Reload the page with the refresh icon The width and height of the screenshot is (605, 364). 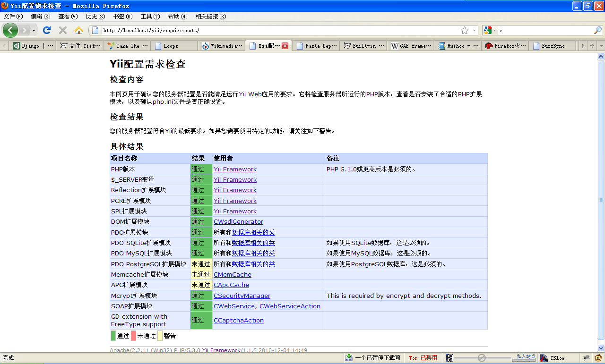point(47,30)
